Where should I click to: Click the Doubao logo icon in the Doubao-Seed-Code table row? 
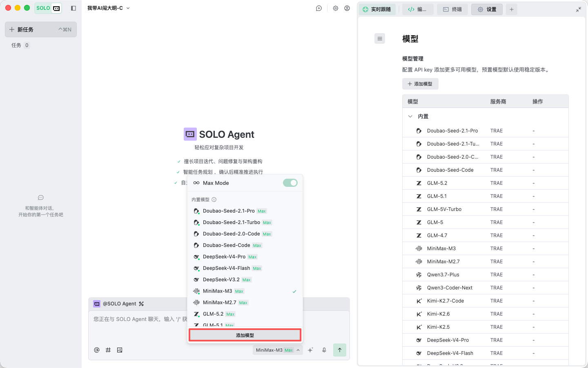click(419, 170)
